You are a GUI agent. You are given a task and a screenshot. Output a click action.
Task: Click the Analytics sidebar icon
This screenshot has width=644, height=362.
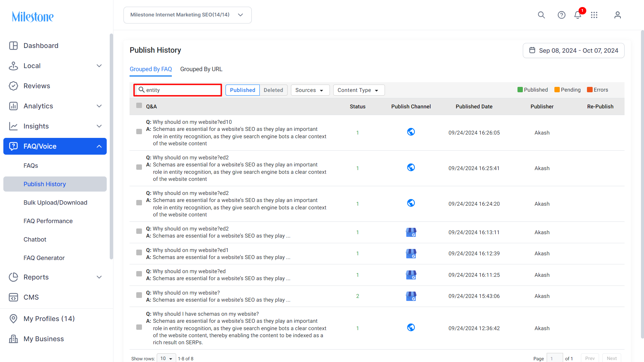coord(13,106)
